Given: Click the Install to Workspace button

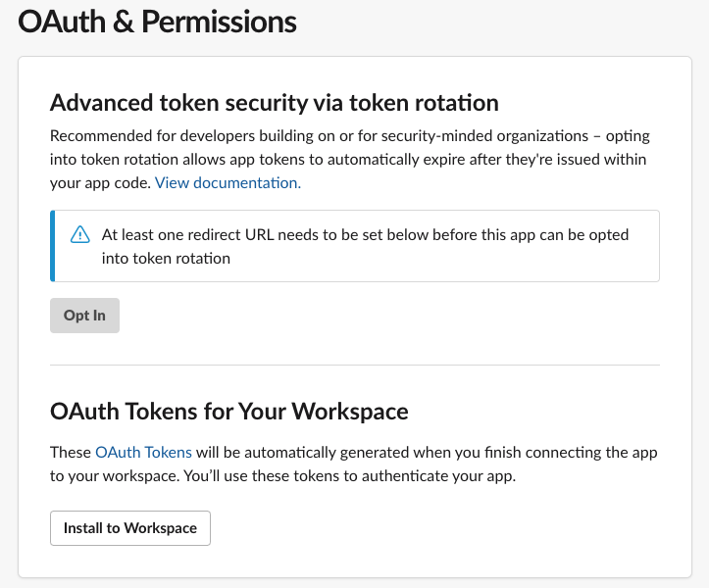Looking at the screenshot, I should (x=130, y=528).
